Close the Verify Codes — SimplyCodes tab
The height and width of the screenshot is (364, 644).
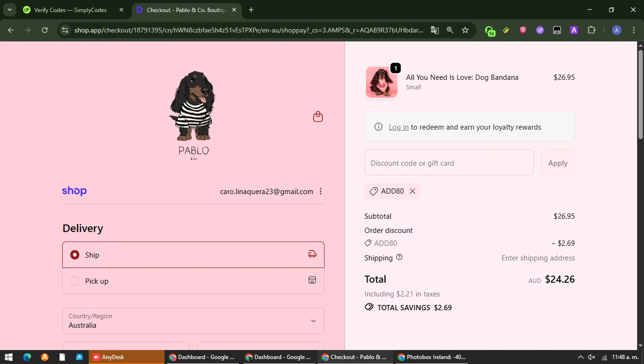122,10
